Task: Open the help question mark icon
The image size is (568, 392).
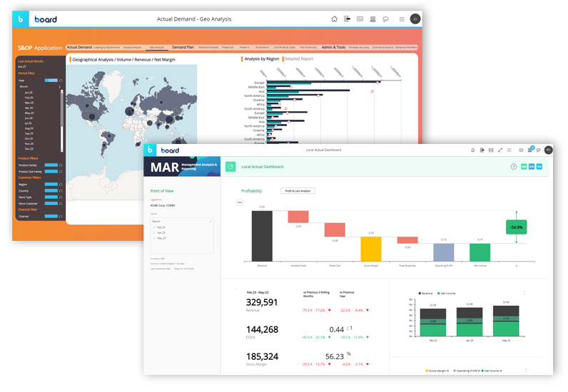Action: [514, 166]
